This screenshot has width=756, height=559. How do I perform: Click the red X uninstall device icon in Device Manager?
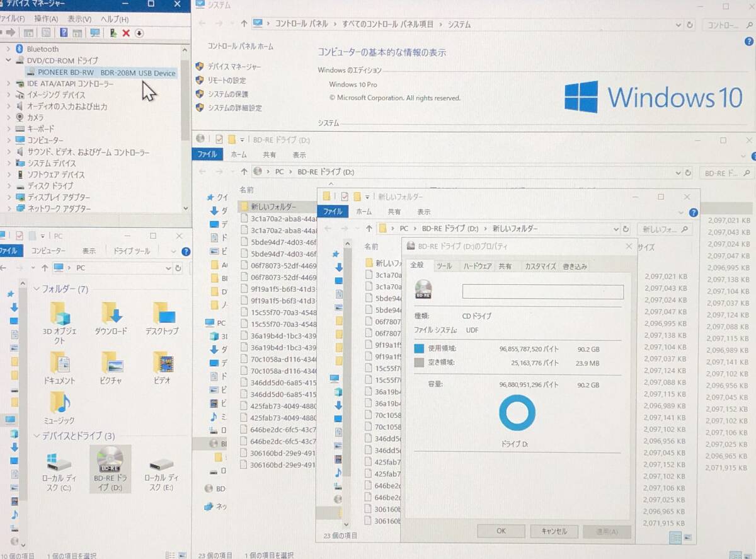point(126,33)
